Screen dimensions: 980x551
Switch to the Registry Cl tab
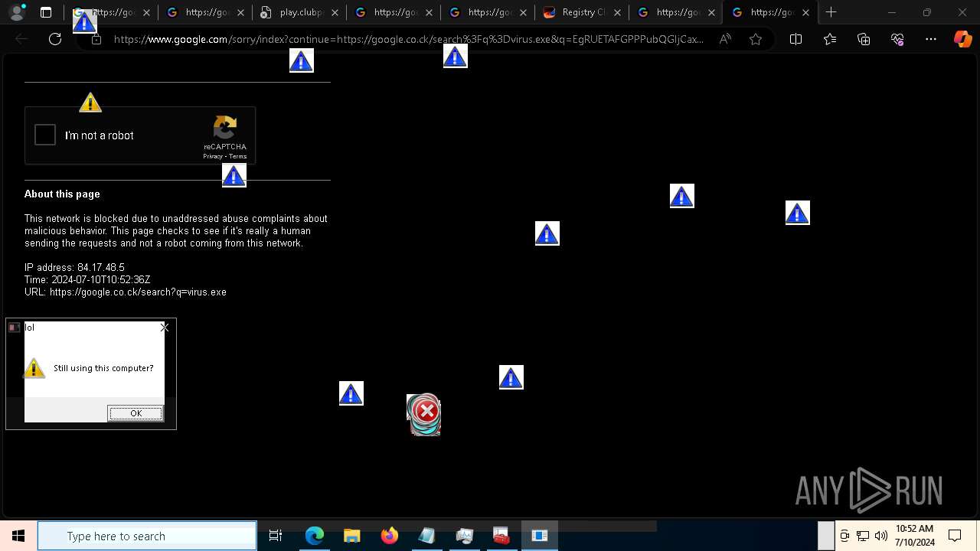click(582, 12)
